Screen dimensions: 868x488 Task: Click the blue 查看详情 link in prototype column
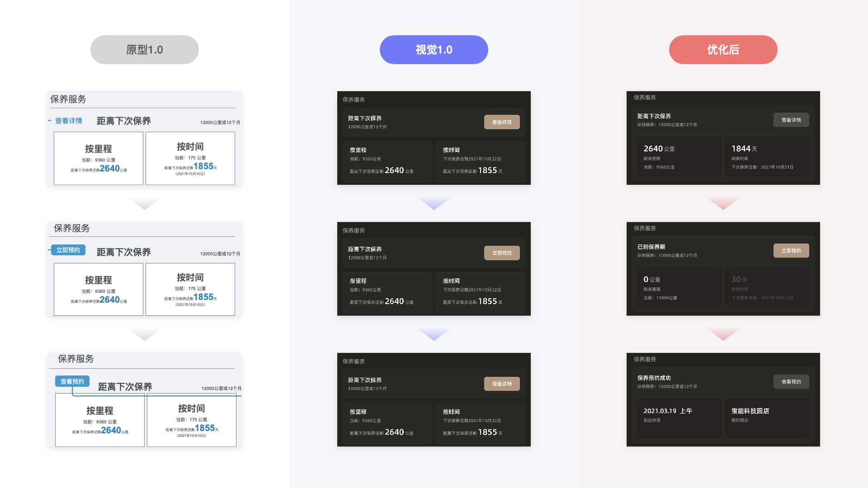[x=68, y=121]
